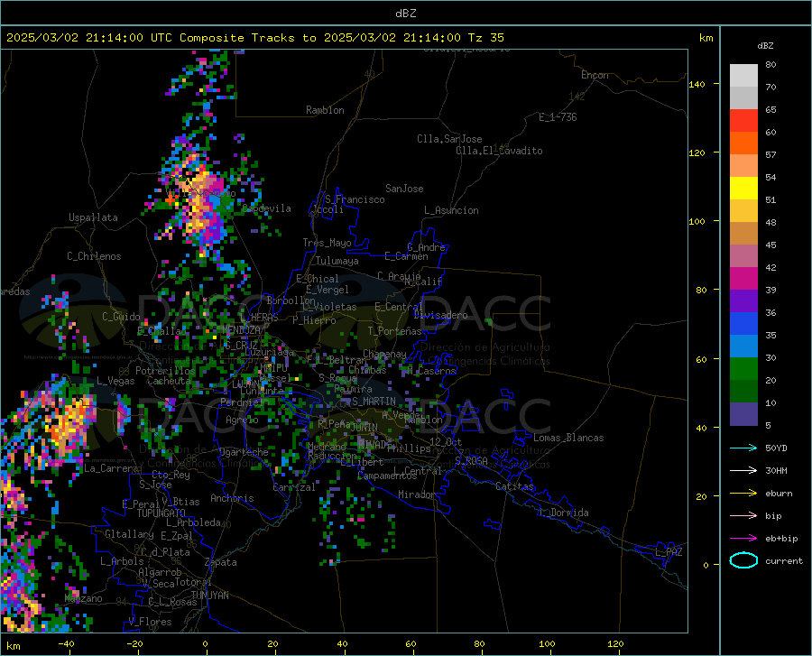
Task: Click the Carrizal place label
Action: [x=293, y=487]
